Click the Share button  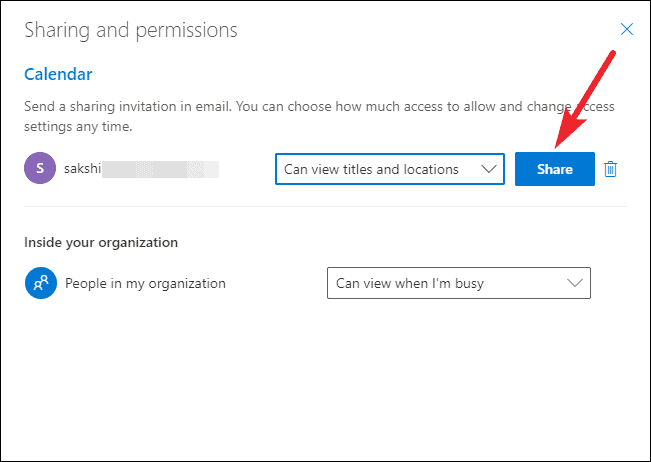(554, 169)
